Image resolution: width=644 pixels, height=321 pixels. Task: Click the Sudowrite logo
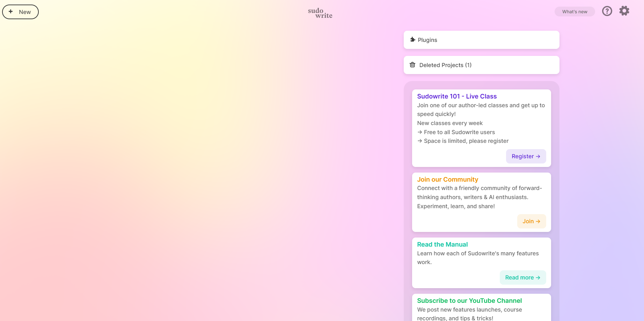[x=320, y=13]
